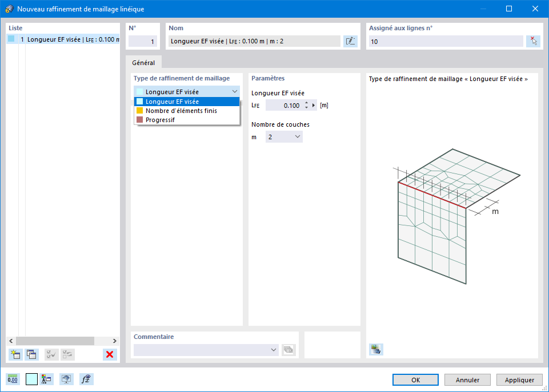This screenshot has height=392, width=549.
Task: Click the Liste scrollbar left arrow
Action: [11, 341]
